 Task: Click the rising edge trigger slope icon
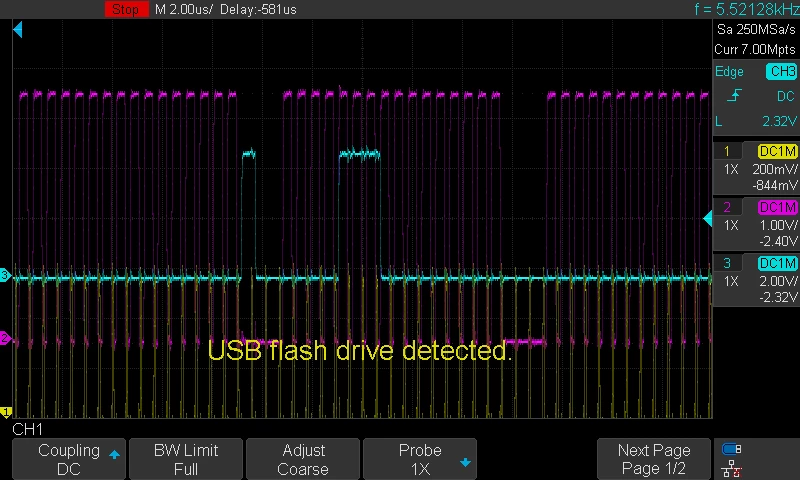[734, 95]
